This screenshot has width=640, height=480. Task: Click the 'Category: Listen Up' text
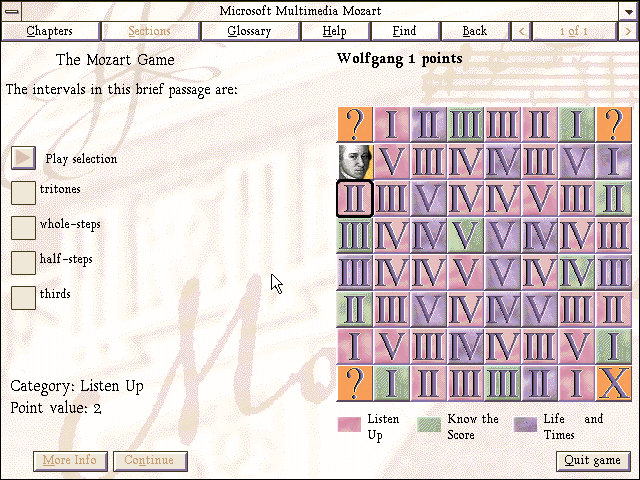tap(77, 386)
